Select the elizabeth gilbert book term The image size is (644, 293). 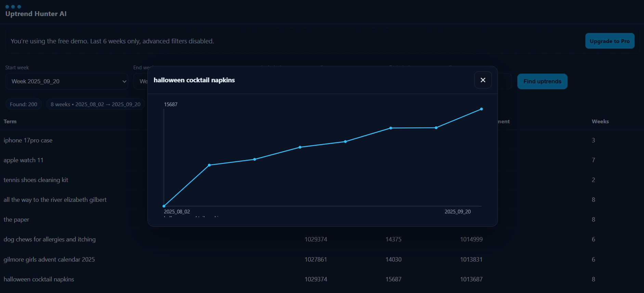coord(55,200)
